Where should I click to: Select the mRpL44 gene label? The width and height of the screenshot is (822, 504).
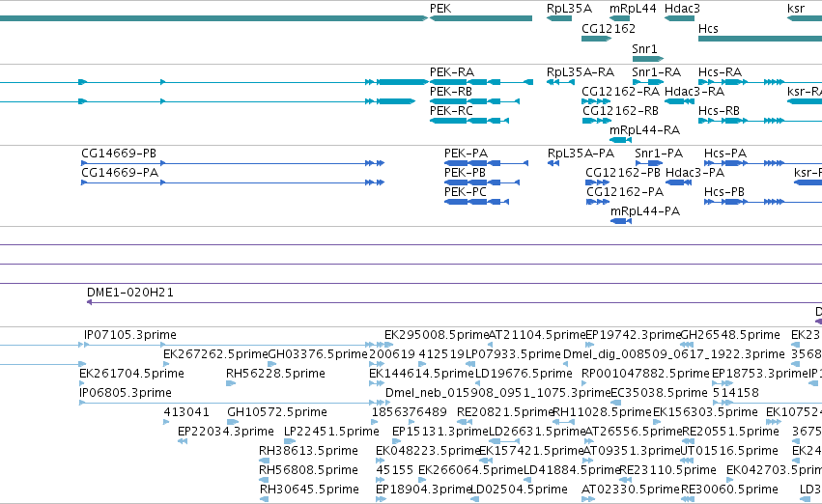[633, 9]
